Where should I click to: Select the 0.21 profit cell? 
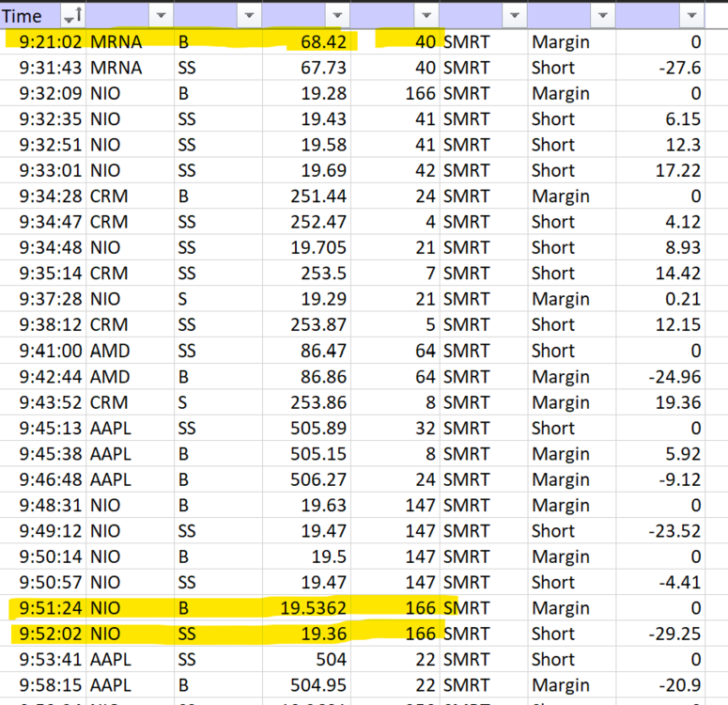tap(660, 299)
